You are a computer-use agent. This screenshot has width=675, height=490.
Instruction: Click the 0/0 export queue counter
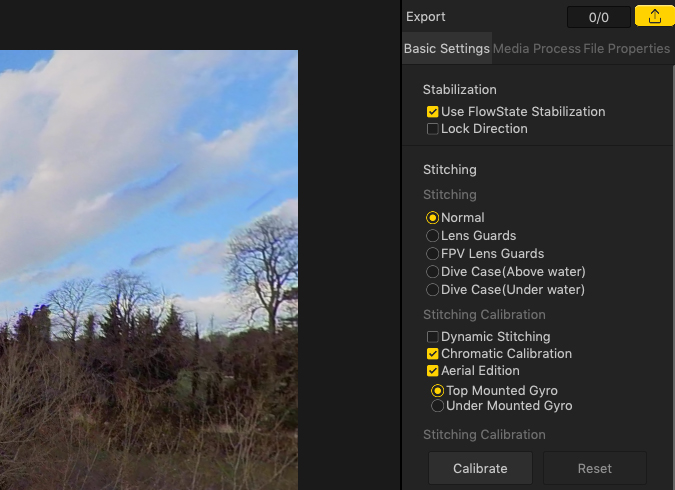(x=598, y=17)
